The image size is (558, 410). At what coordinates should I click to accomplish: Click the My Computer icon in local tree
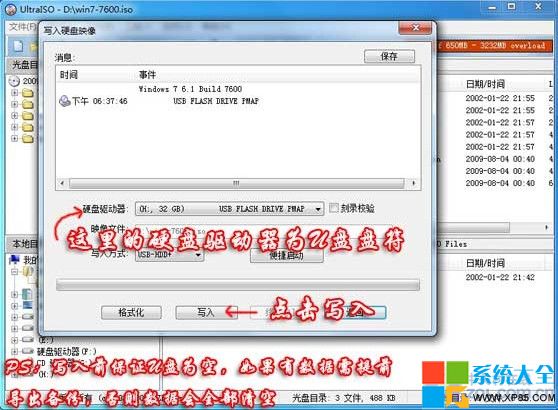click(x=14, y=260)
